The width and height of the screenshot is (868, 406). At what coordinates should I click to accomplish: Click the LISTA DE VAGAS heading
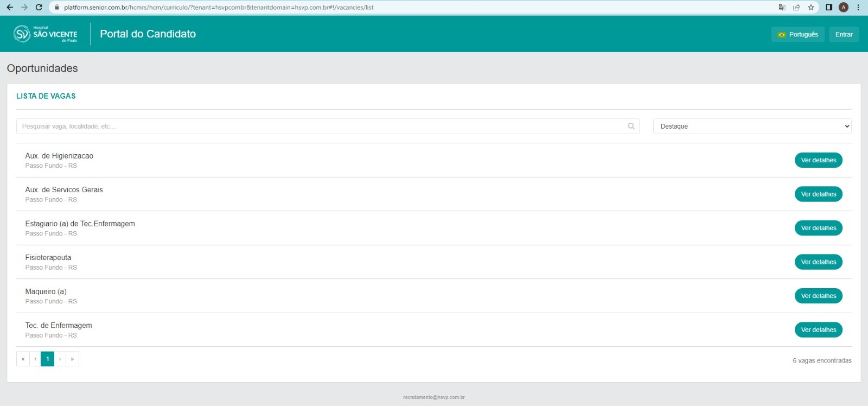(46, 96)
